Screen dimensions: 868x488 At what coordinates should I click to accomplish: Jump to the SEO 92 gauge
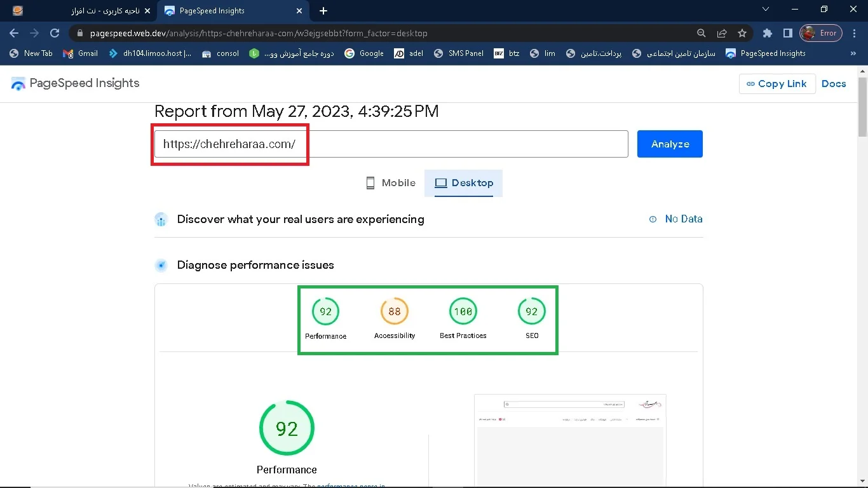pyautogui.click(x=532, y=320)
